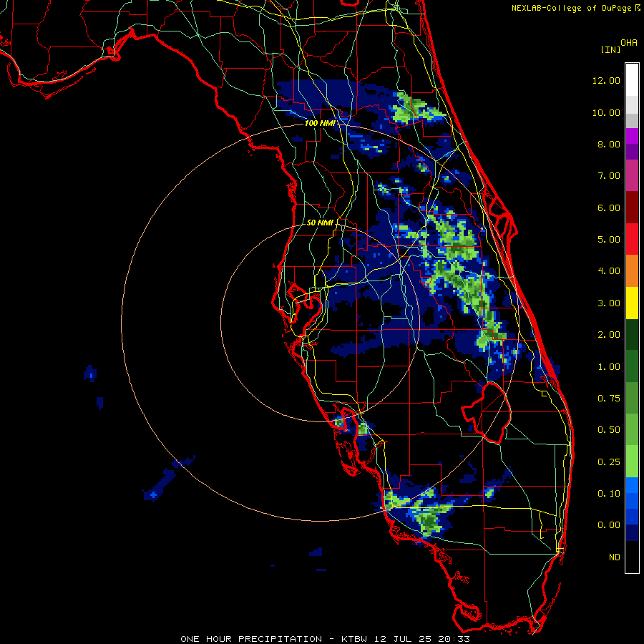Pick the black ND swatch at legend bottom
The image size is (644, 644).
[x=632, y=557]
